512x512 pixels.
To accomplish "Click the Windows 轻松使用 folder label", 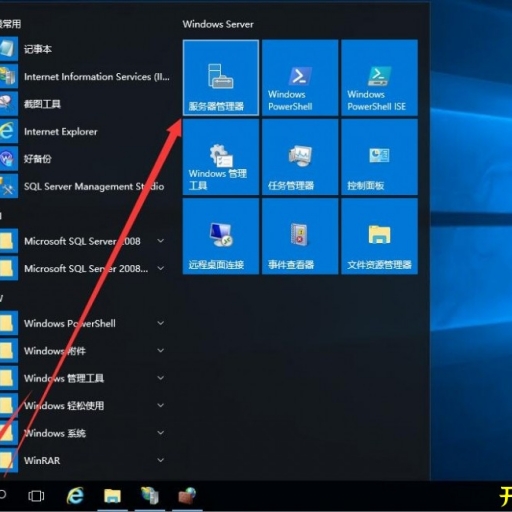I will point(64,406).
